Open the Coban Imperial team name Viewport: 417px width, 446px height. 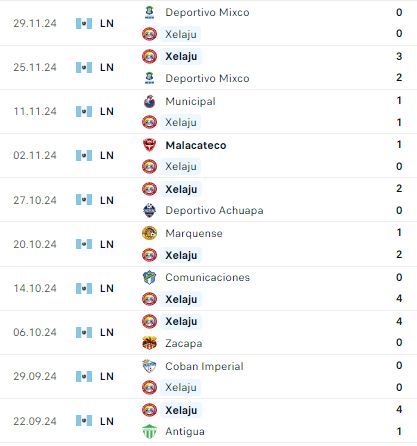coord(204,366)
